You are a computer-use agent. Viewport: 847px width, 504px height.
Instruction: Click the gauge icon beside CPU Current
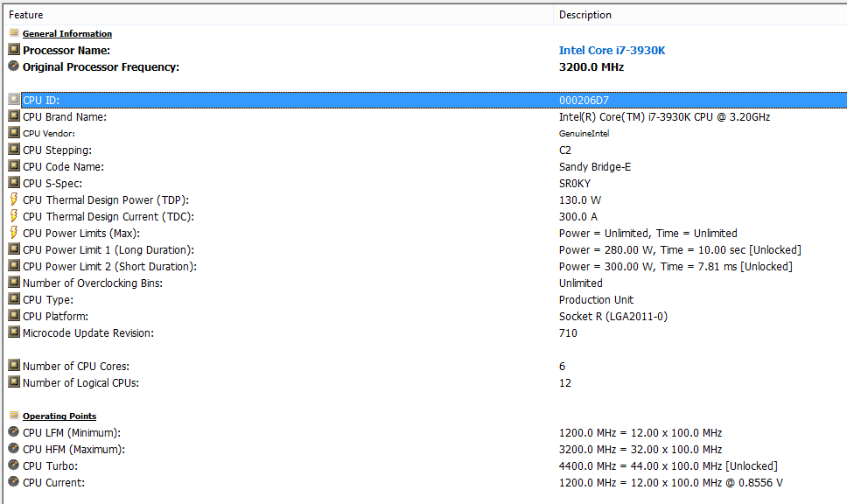[x=14, y=482]
